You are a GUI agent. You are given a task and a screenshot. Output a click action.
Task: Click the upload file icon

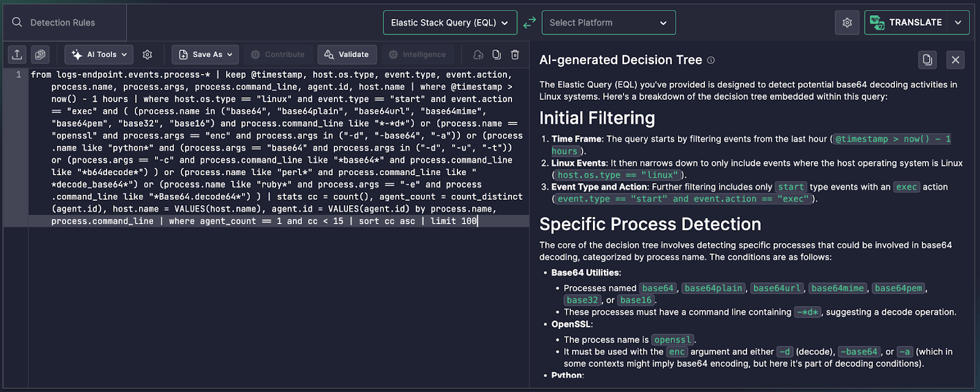[x=17, y=55]
